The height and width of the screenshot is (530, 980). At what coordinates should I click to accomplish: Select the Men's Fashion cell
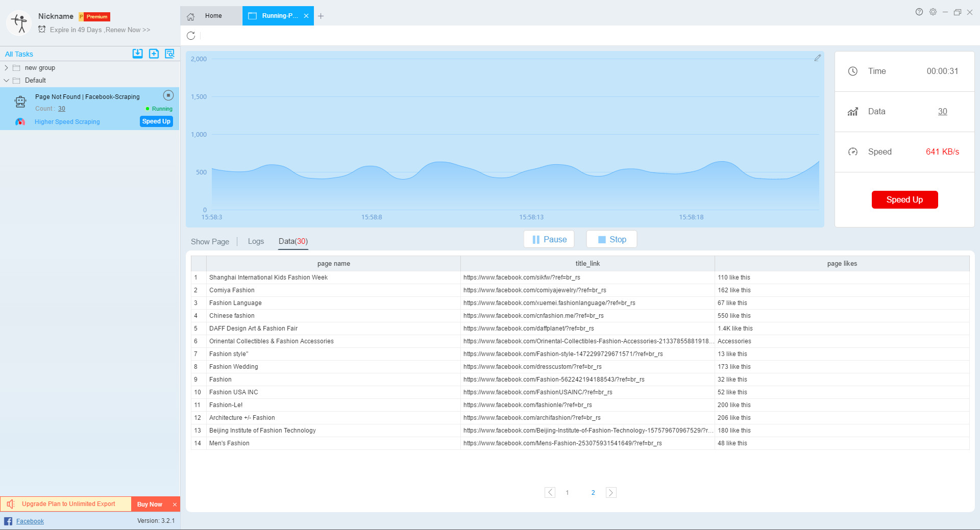[334, 443]
